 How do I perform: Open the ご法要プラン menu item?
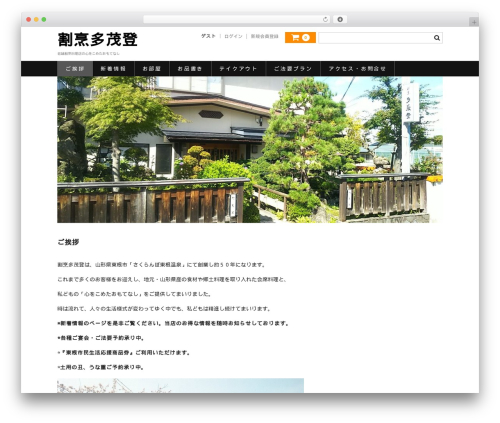click(293, 69)
